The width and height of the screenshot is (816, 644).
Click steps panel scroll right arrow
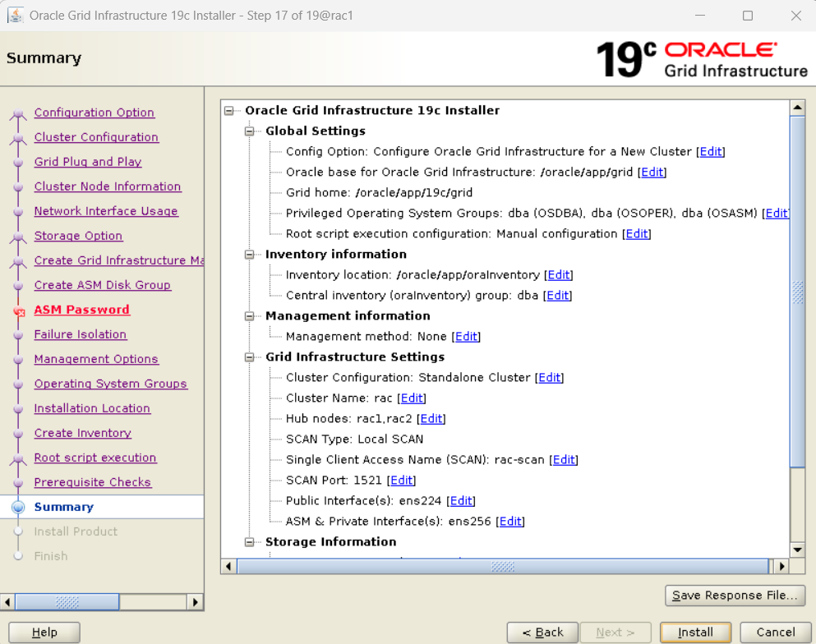[x=195, y=602]
